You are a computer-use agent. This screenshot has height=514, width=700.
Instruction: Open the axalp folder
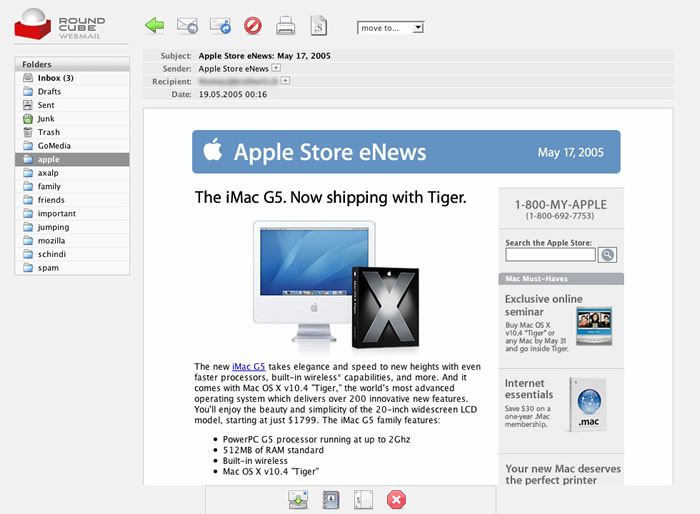72,173
